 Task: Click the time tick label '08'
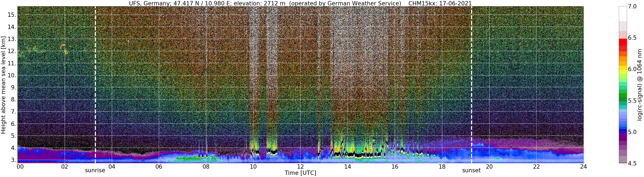(206, 166)
